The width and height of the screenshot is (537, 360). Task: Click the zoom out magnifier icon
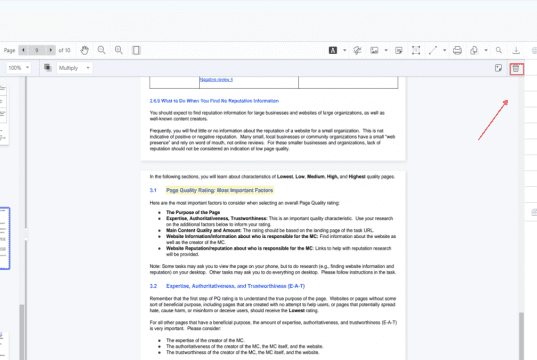101,50
